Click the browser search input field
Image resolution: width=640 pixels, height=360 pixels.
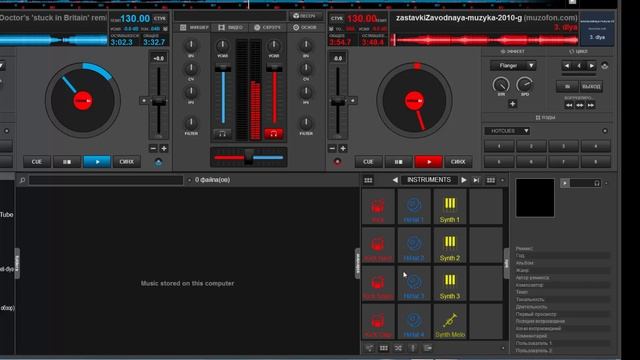tap(106, 180)
